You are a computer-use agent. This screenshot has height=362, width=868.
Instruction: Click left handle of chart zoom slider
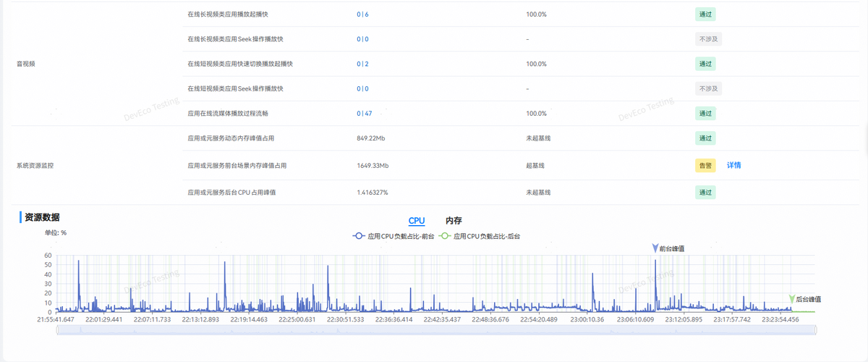tap(57, 330)
